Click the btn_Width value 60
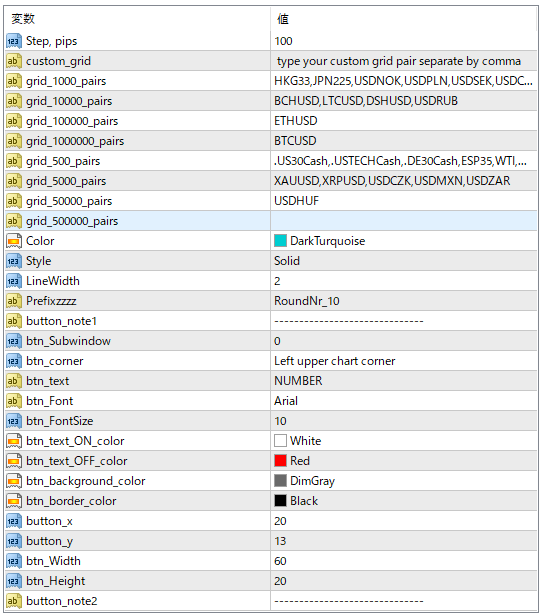The height and width of the screenshot is (615, 544). (280, 561)
